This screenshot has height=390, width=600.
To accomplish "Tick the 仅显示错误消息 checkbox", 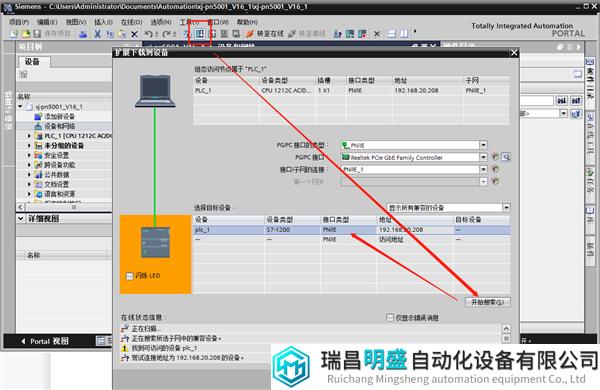I will point(390,318).
